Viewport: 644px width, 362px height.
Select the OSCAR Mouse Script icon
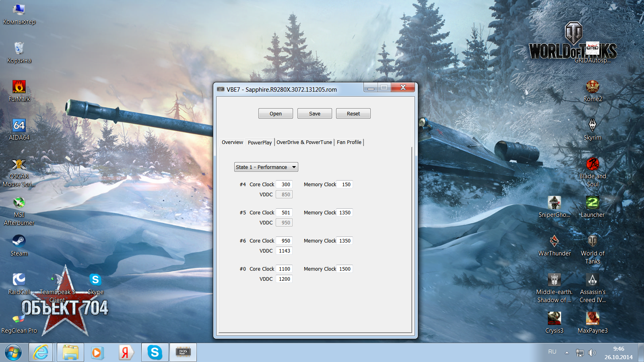[x=19, y=173]
